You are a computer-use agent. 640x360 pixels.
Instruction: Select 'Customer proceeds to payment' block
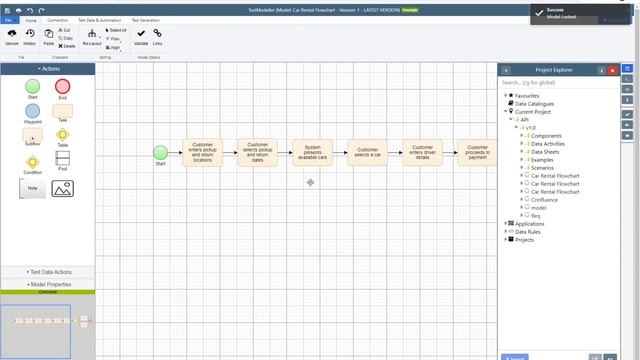coord(477,153)
